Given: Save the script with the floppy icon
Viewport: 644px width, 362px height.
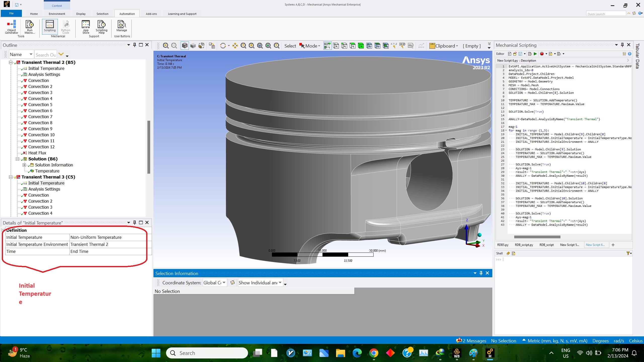Looking at the screenshot, I should 520,54.
